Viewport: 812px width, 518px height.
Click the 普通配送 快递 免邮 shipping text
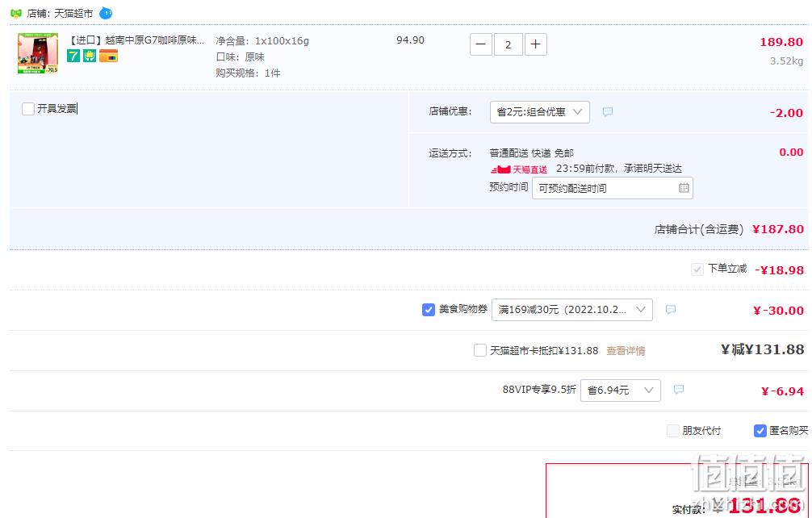click(x=531, y=153)
